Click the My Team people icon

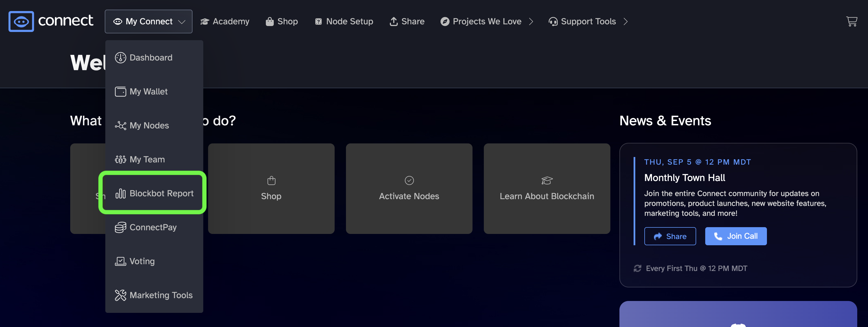[120, 159]
